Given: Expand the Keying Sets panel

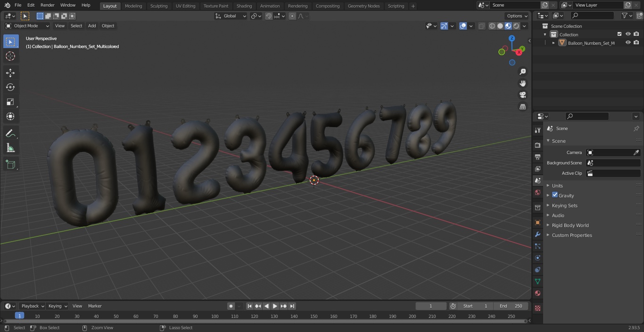Looking at the screenshot, I should pos(564,205).
